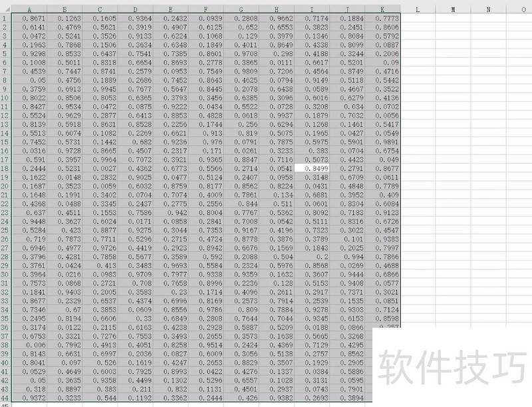Select cell D4 with value 0.3634
The width and height of the screenshot is (532, 407).
135,45
